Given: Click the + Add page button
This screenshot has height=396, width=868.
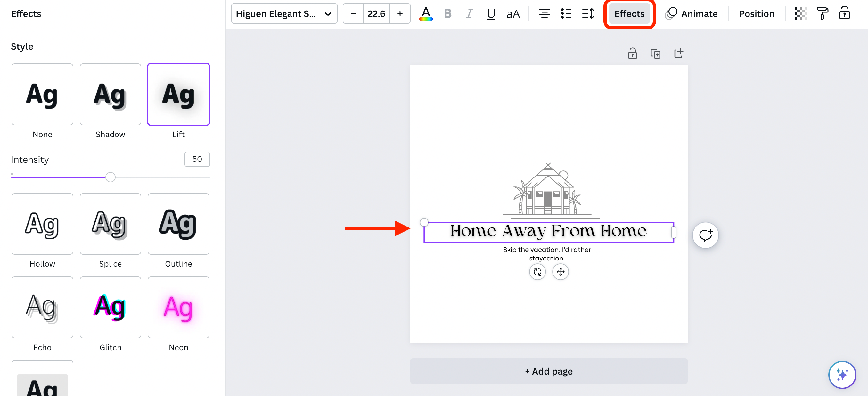Looking at the screenshot, I should 549,371.
